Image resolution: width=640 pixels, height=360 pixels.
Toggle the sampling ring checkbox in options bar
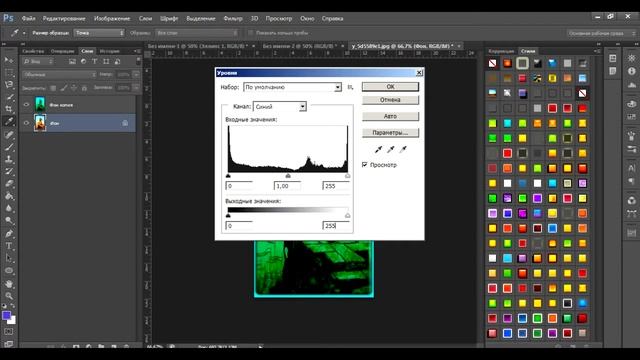(x=251, y=33)
